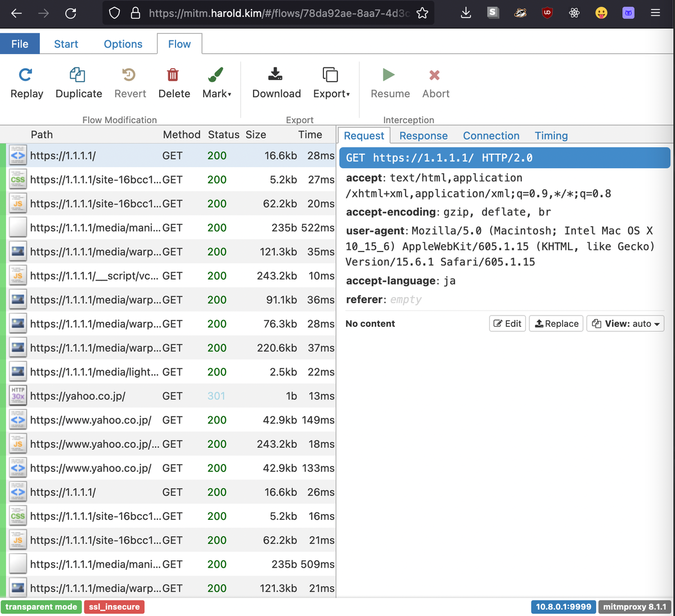Image resolution: width=675 pixels, height=616 pixels.
Task: Sort flows by Status column
Action: 223,134
